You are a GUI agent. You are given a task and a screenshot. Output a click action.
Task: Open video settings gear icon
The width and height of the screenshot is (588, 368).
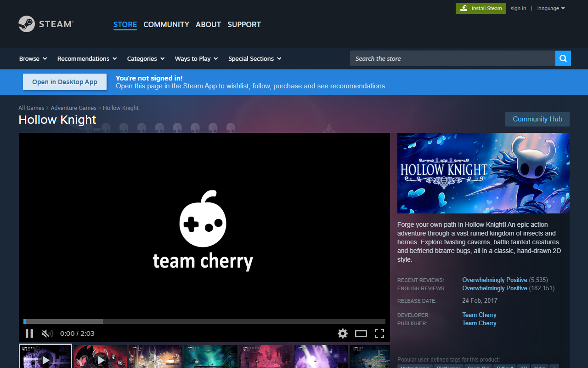(x=343, y=333)
